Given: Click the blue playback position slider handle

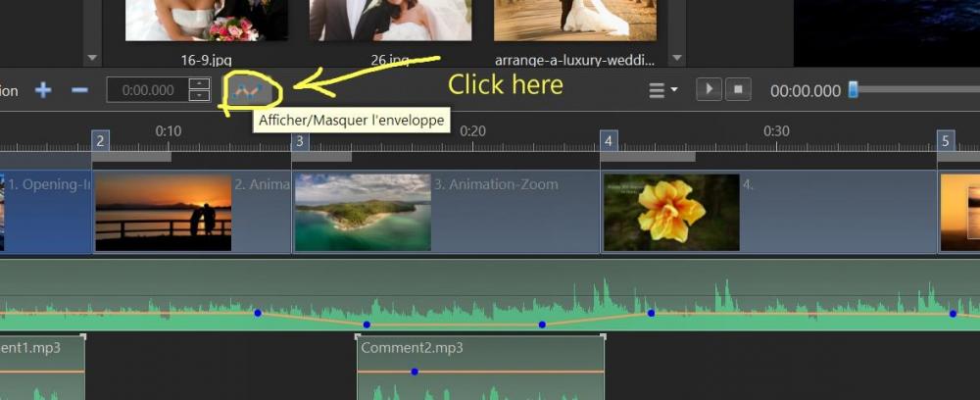Looking at the screenshot, I should [854, 90].
